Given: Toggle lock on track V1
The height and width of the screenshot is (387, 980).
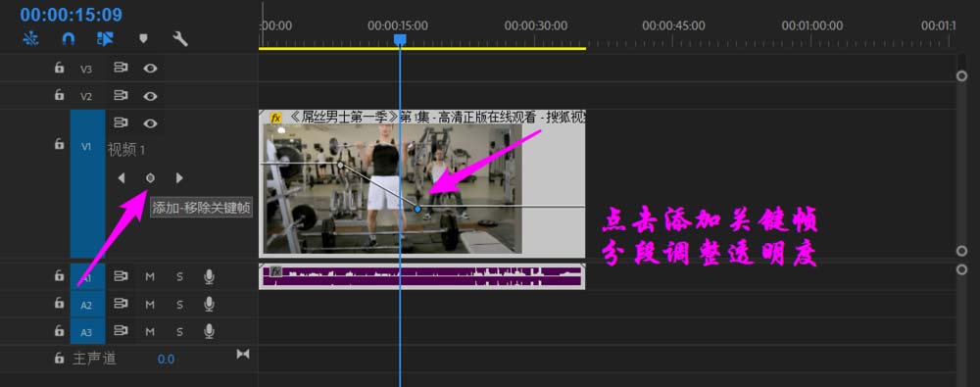Looking at the screenshot, I should 60,144.
